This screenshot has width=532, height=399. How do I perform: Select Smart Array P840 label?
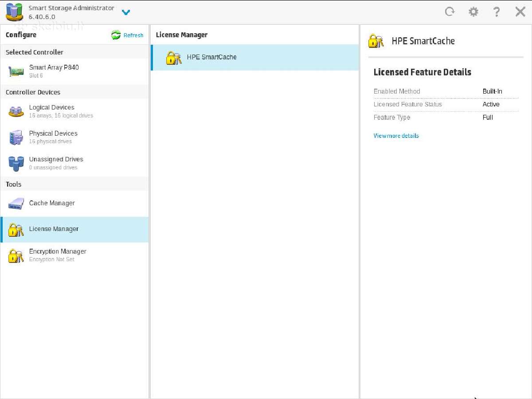coord(54,67)
